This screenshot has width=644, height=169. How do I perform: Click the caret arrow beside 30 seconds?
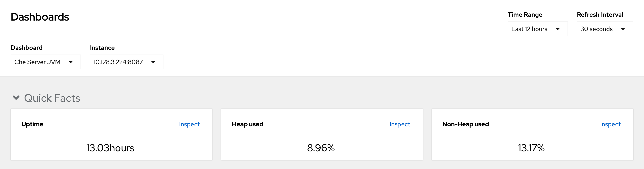(x=623, y=29)
